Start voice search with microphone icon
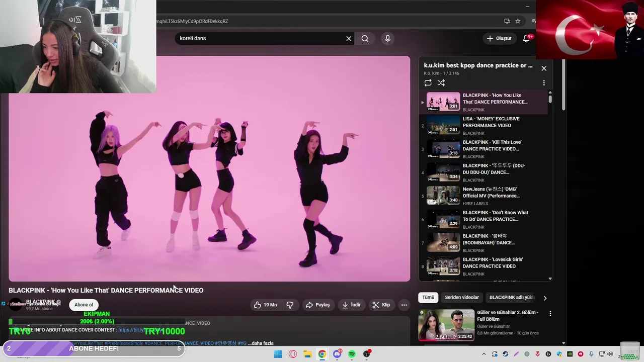Screen dimensions: 644x362 tap(387, 38)
